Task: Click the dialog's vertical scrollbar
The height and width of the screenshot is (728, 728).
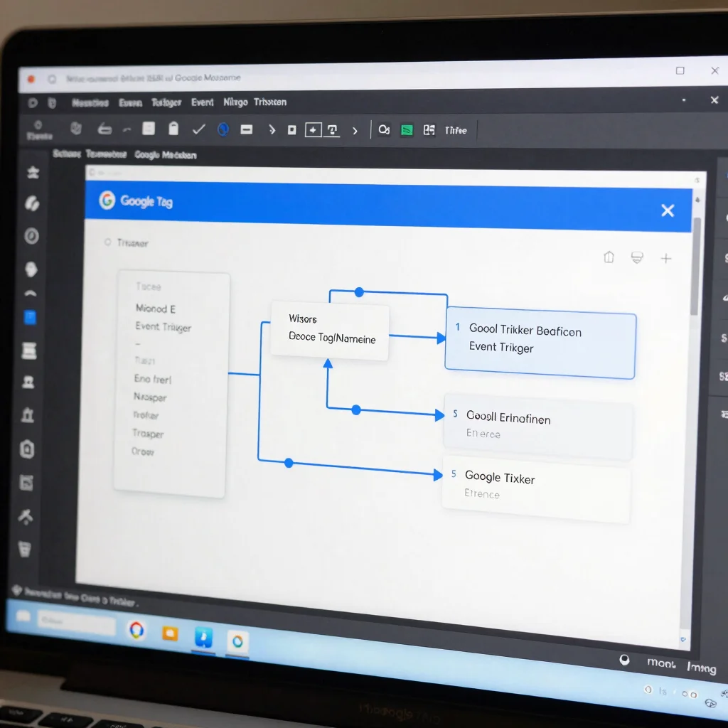Action: click(x=695, y=266)
